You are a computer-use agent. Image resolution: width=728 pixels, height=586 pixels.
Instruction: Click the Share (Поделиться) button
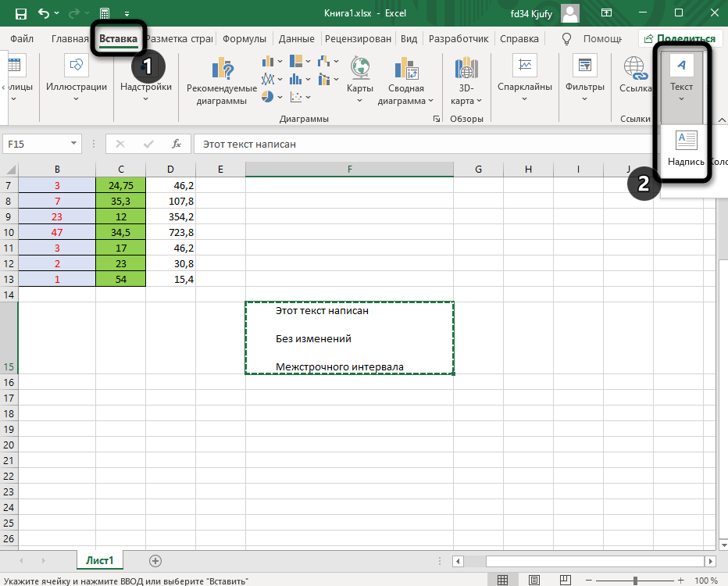(678, 38)
